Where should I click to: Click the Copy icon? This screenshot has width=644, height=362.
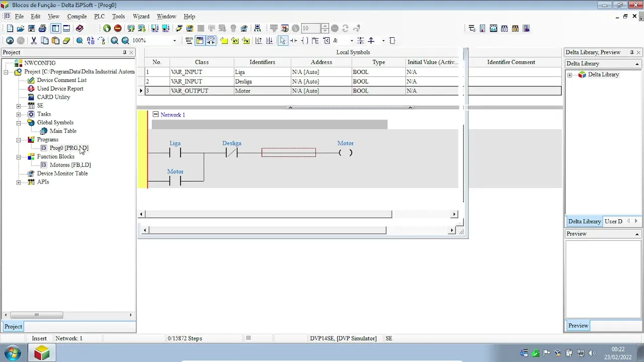(x=45, y=41)
